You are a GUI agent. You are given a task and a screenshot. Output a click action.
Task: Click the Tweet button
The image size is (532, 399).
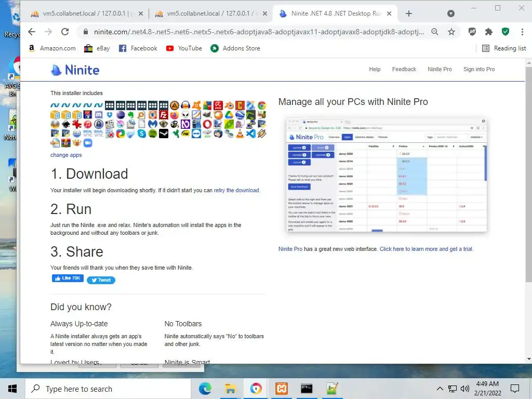(x=101, y=280)
